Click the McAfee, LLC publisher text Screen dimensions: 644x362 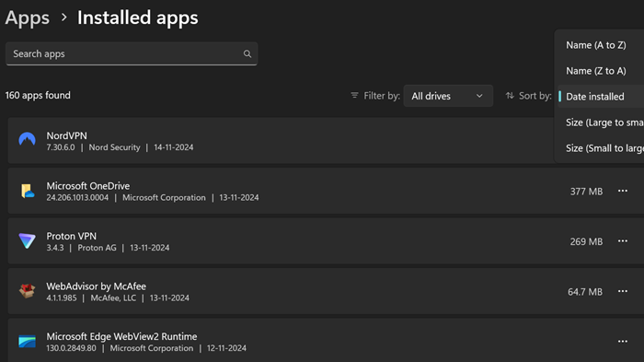(113, 298)
